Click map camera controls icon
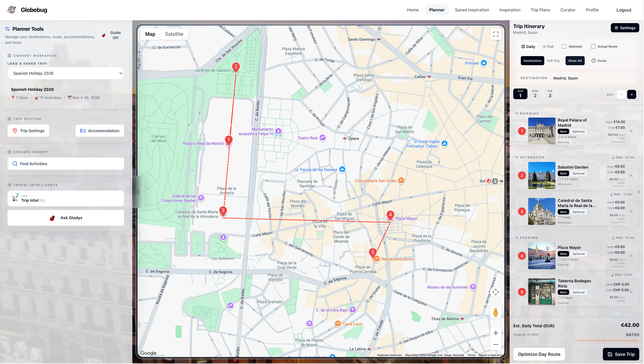The image size is (644, 364). (x=495, y=292)
